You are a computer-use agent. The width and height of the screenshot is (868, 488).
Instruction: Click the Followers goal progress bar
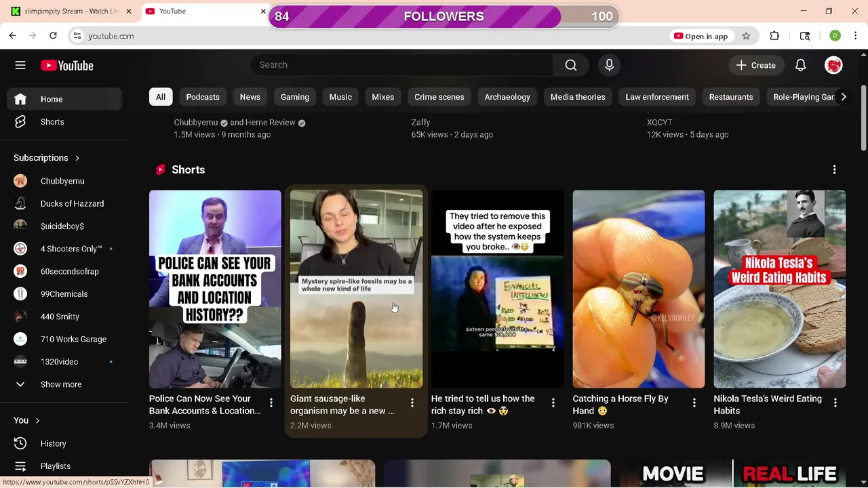[444, 16]
